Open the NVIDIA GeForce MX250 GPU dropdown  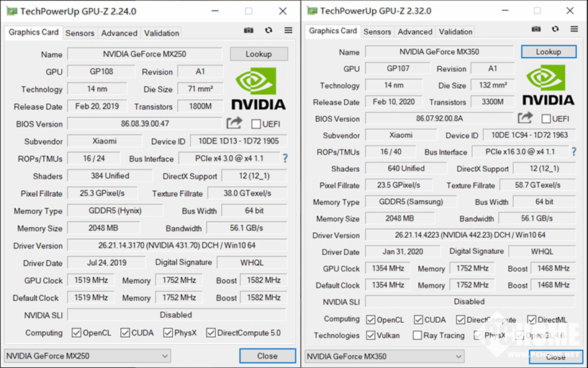click(87, 356)
